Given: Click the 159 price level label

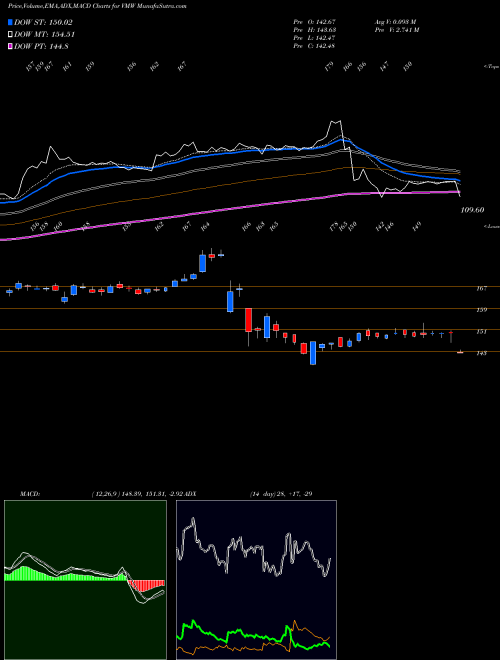Looking at the screenshot, I should 481,310.
